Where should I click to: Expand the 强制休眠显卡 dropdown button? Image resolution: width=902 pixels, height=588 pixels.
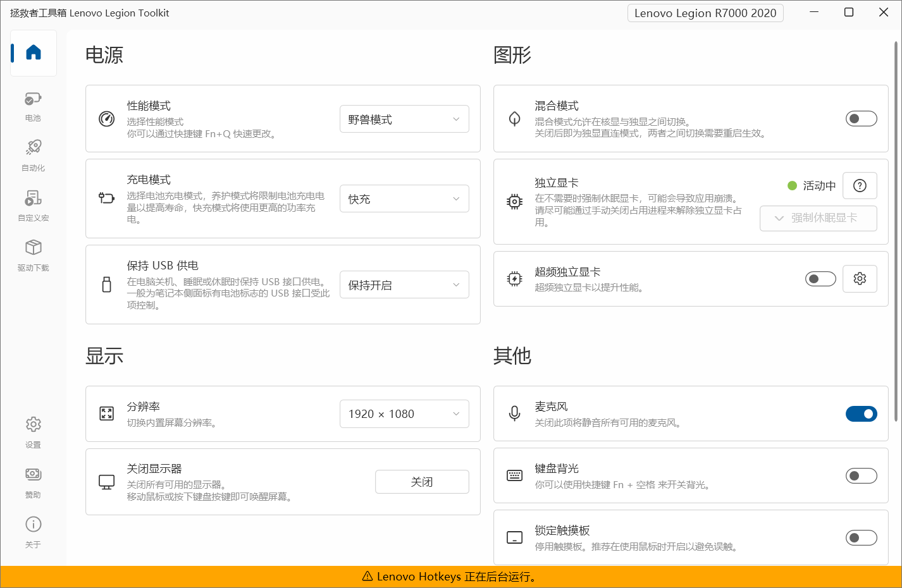pyautogui.click(x=819, y=218)
